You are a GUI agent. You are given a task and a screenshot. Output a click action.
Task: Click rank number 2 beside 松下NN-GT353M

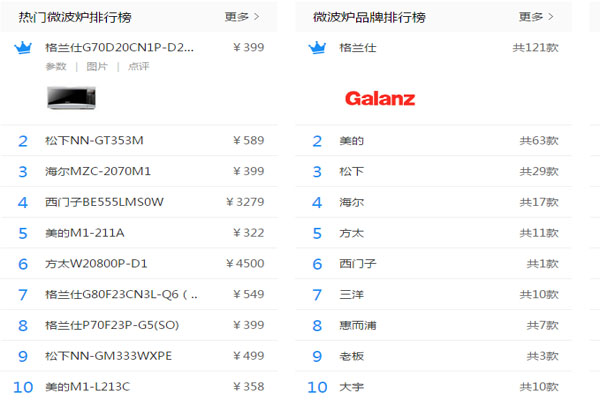point(23,141)
